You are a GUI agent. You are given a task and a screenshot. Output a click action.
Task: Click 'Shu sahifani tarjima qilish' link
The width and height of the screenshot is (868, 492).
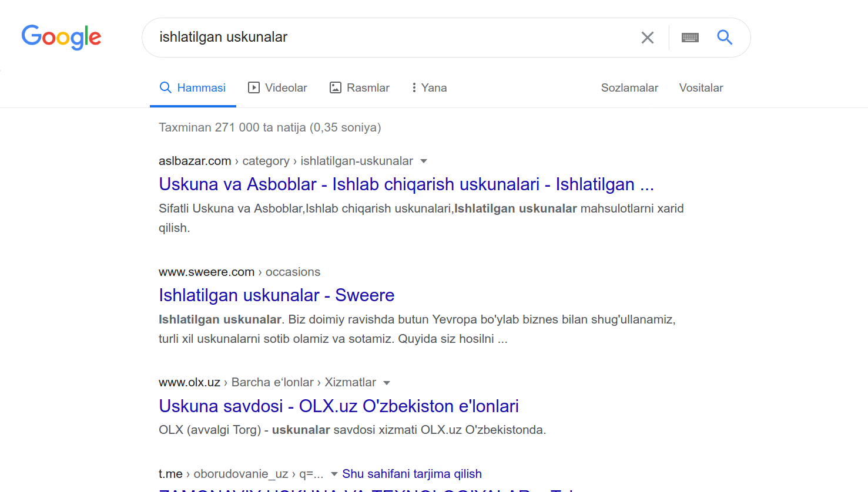(x=412, y=474)
